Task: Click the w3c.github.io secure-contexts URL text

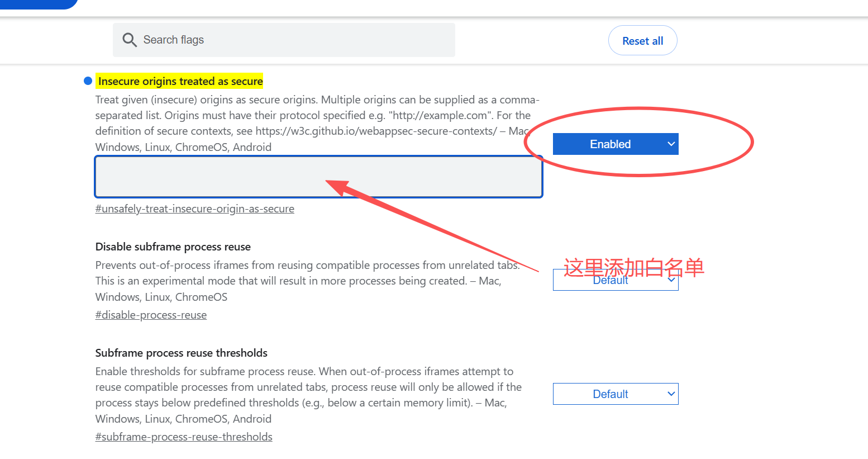Action: coord(376,131)
